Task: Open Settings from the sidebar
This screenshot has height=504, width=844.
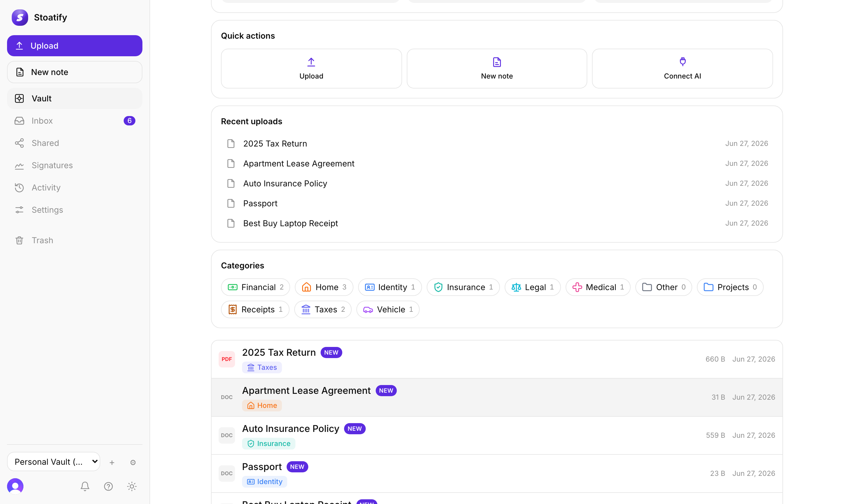Action: point(75,210)
